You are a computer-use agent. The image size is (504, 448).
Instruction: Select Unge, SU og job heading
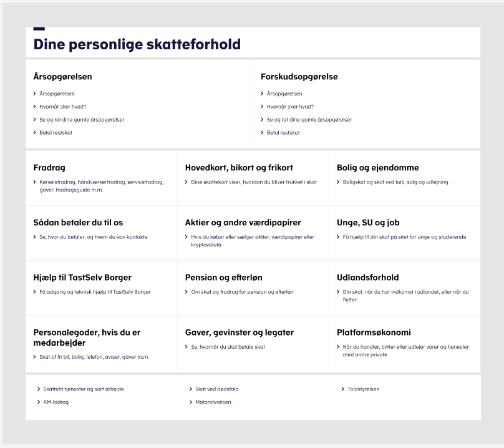click(x=368, y=223)
